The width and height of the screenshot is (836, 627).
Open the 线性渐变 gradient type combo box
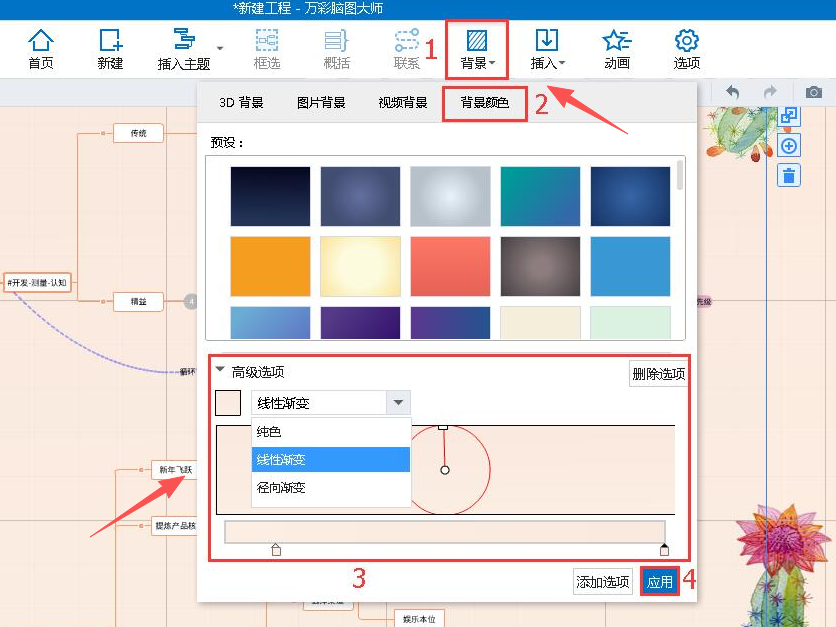331,403
